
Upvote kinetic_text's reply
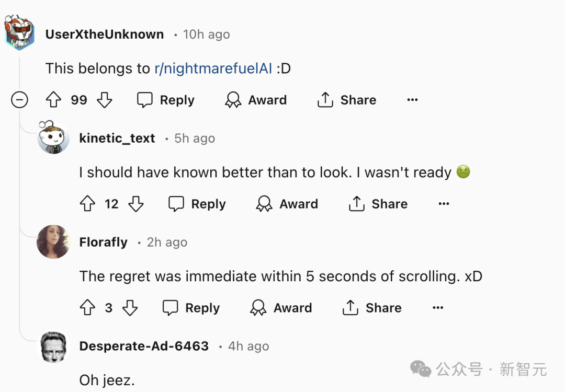[87, 204]
